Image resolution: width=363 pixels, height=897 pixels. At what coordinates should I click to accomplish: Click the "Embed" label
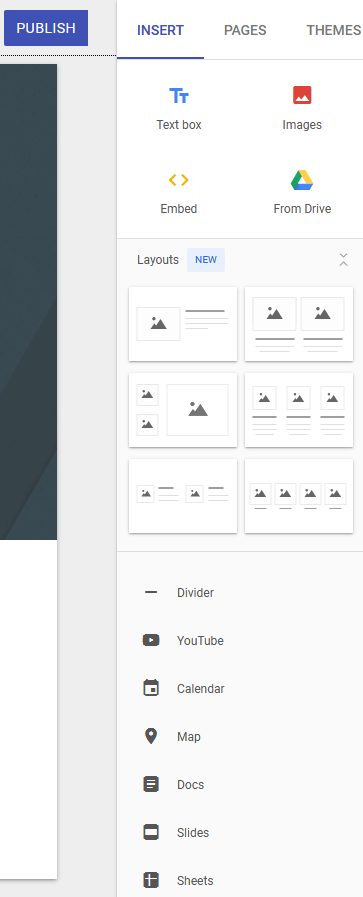(x=179, y=209)
